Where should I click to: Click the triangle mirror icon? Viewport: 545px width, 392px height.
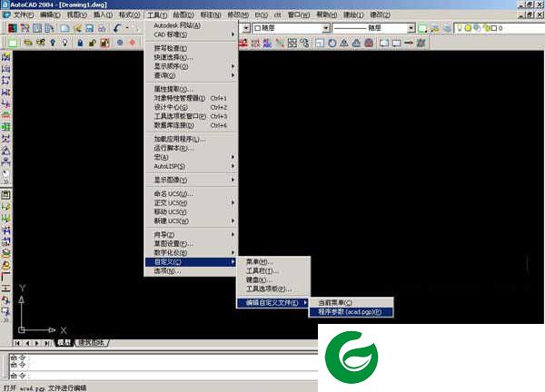pyautogui.click(x=344, y=43)
